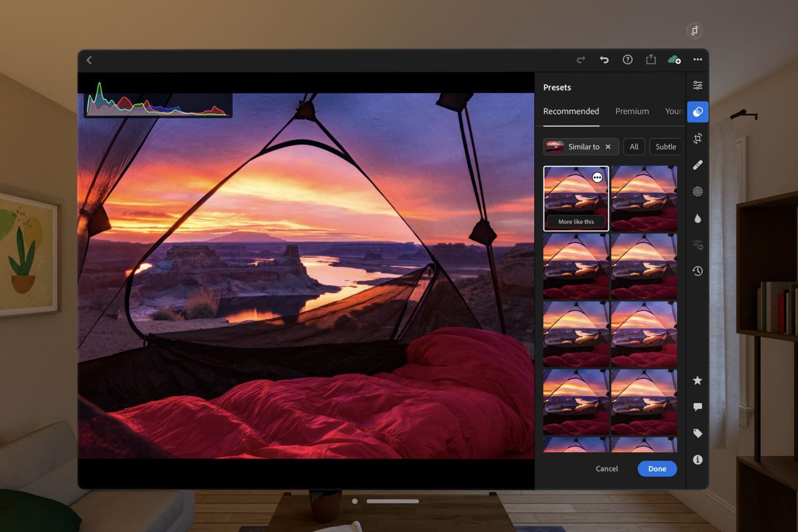Go back with the left chevron

(89, 60)
